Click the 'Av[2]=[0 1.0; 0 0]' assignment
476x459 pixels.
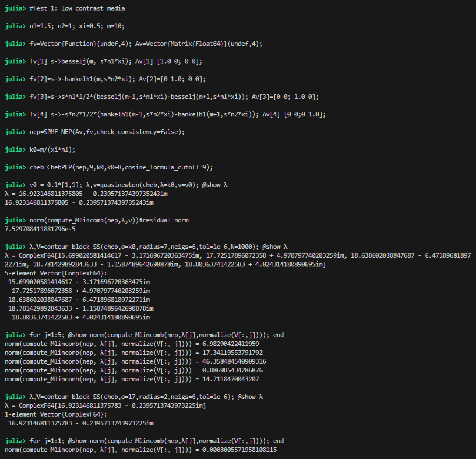click(x=172, y=79)
